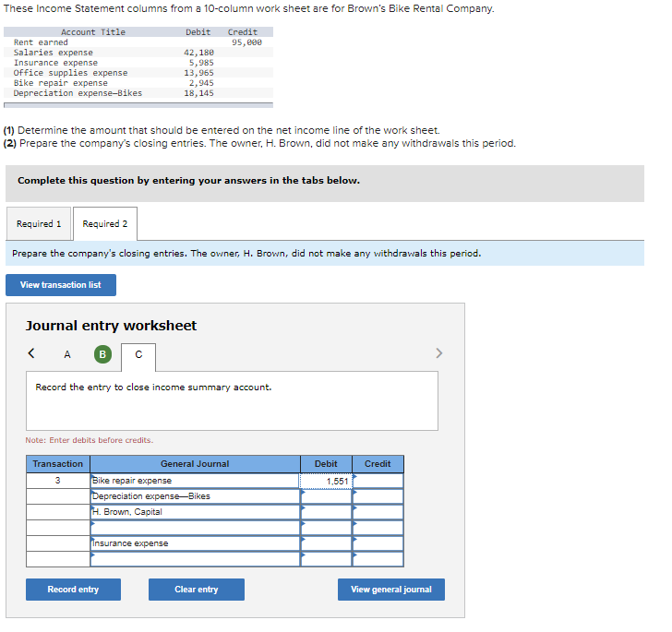Open account dropdown showing Insurance expense
The image size is (672, 632).
point(195,543)
